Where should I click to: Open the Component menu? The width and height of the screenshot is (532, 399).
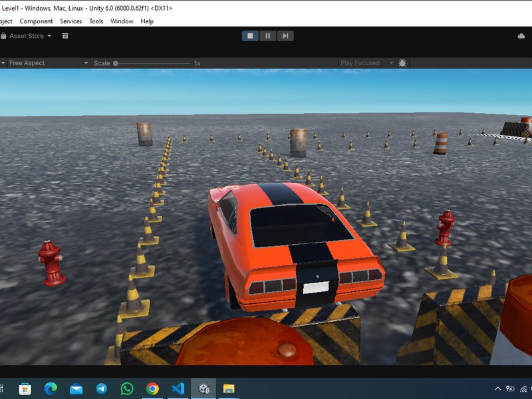pyautogui.click(x=37, y=21)
